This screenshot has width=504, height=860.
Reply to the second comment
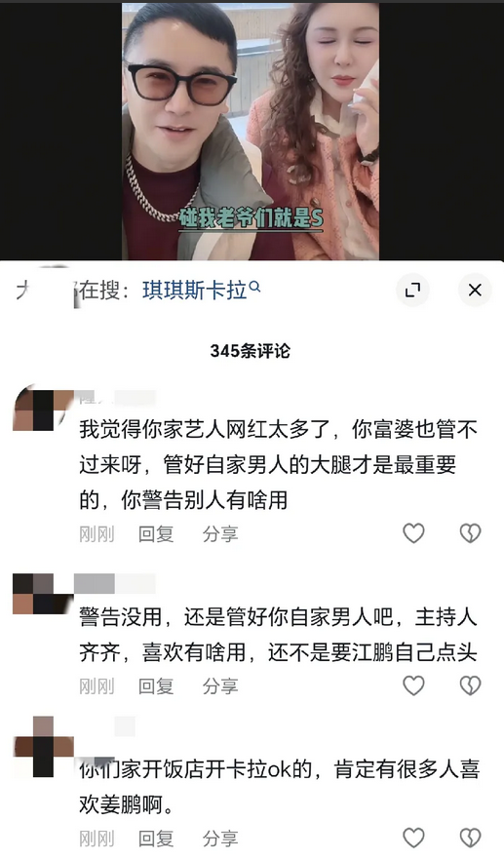point(156,686)
